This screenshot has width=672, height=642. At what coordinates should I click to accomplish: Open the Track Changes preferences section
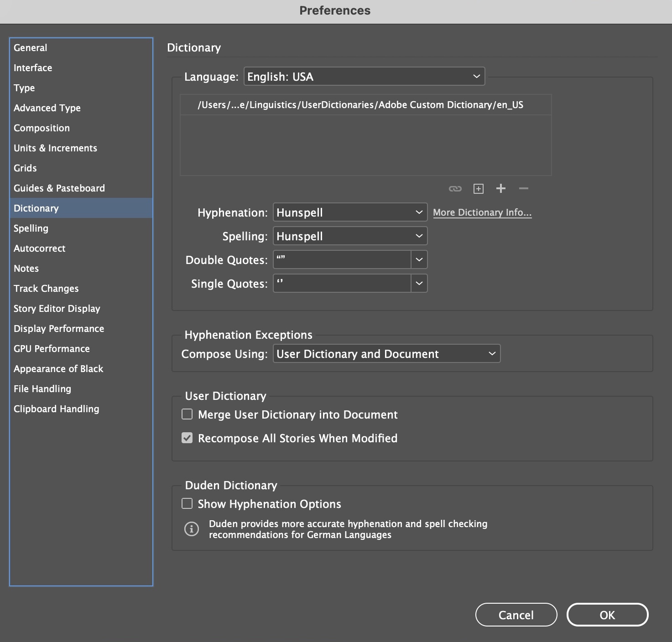coord(46,288)
